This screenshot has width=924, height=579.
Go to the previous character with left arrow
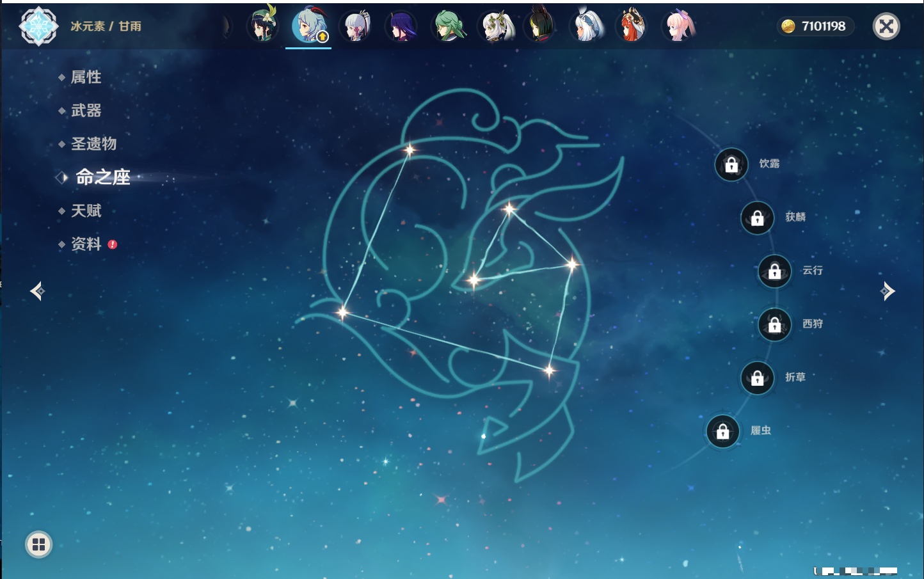pos(37,291)
